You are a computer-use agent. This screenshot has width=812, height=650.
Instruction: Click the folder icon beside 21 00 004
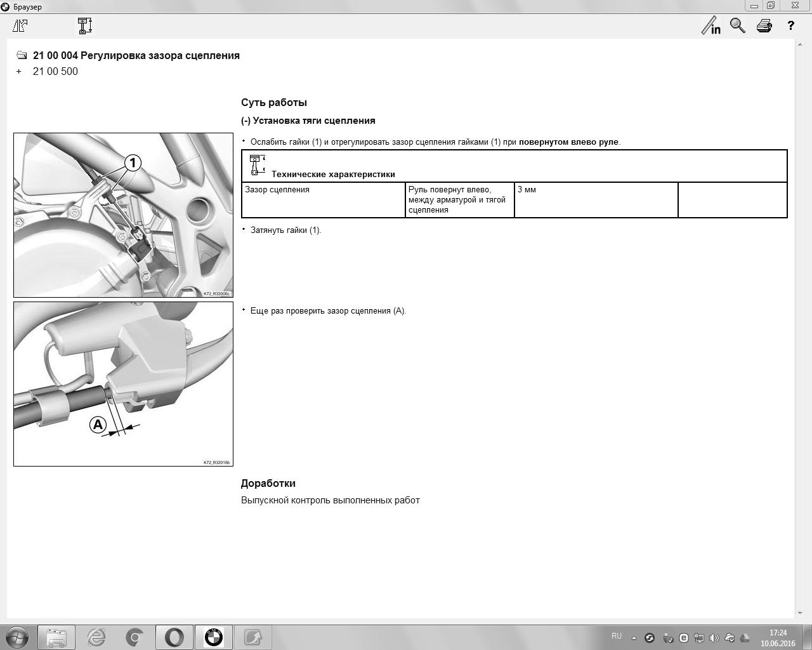(x=22, y=55)
